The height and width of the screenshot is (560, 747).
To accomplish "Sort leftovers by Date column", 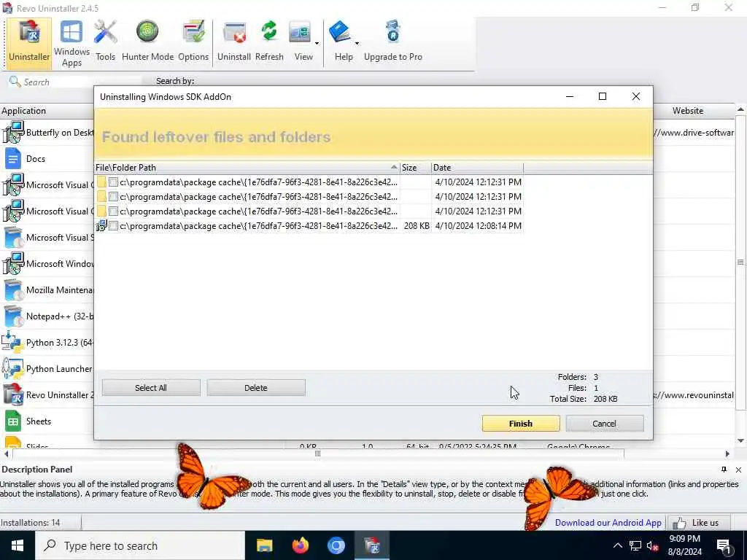I will [x=477, y=168].
